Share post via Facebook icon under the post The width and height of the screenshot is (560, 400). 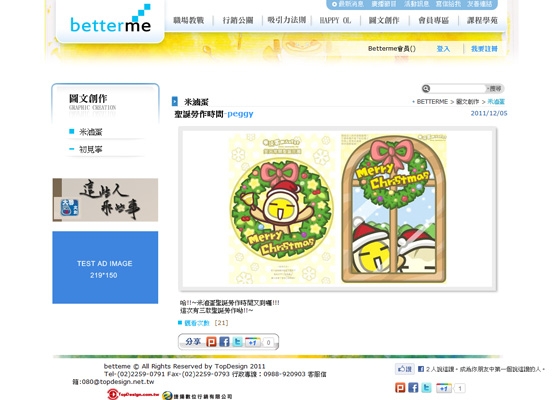tap(224, 342)
